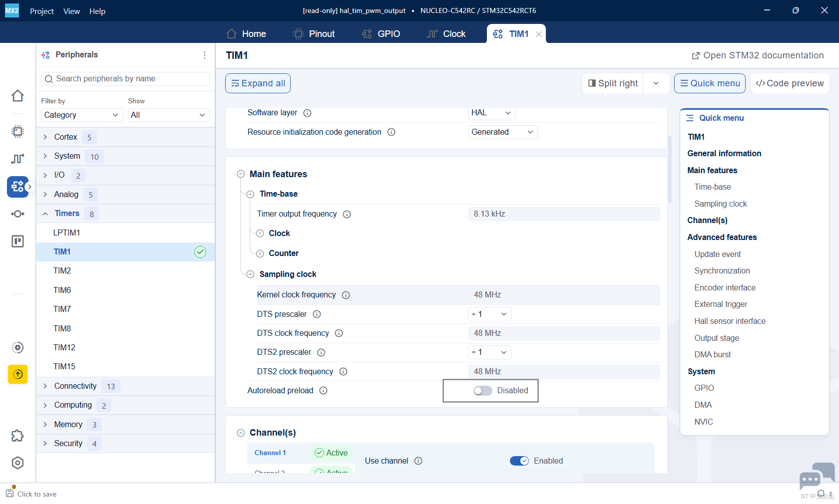Open the Peripherals panel three-dot menu
Viewport: 839px width, 504px height.
coord(204,55)
